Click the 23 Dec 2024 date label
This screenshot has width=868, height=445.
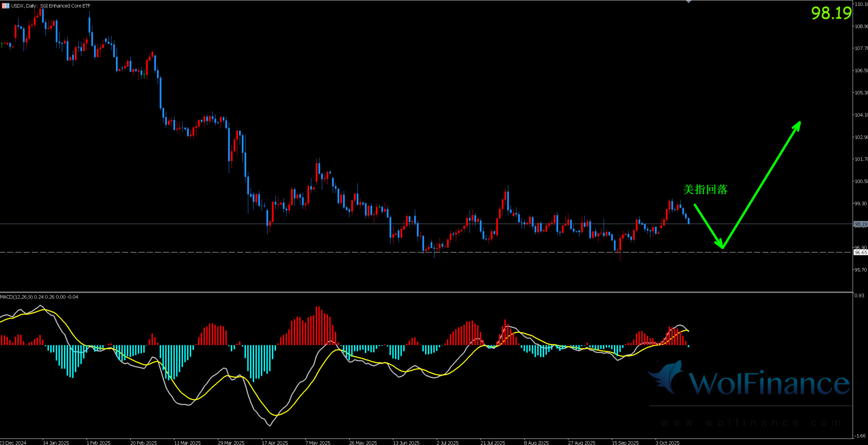click(13, 442)
